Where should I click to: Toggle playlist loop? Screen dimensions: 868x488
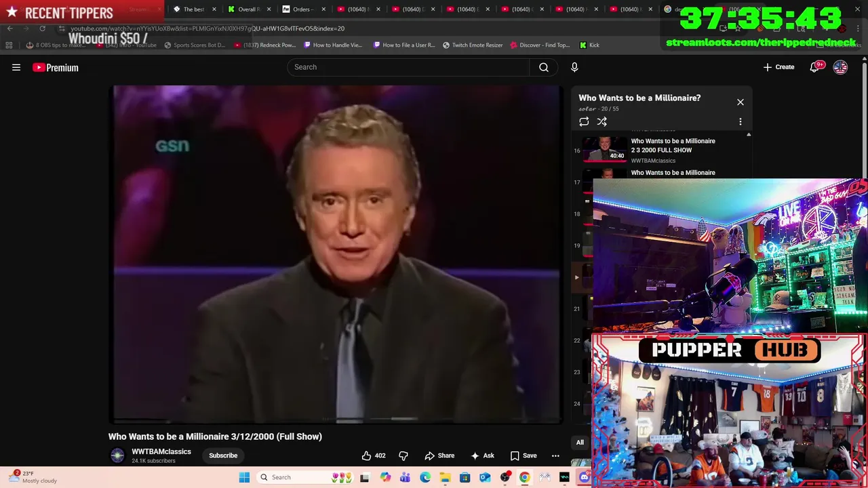(x=584, y=122)
